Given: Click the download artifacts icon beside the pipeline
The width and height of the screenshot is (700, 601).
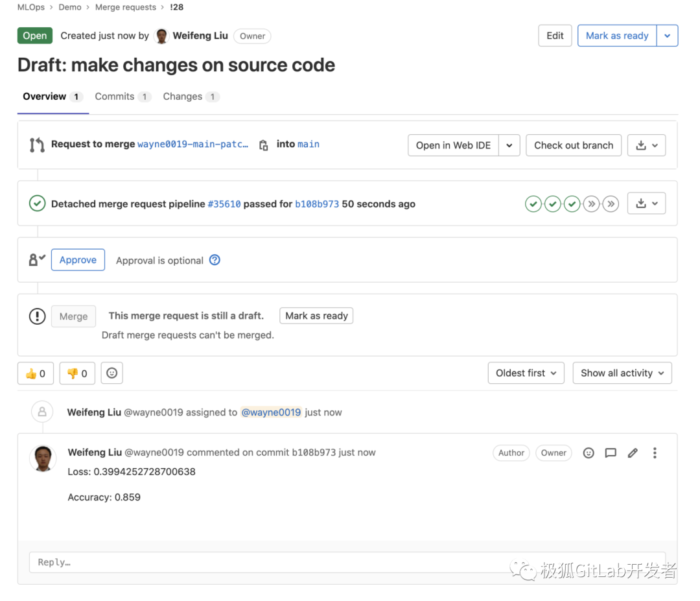Looking at the screenshot, I should [x=642, y=203].
